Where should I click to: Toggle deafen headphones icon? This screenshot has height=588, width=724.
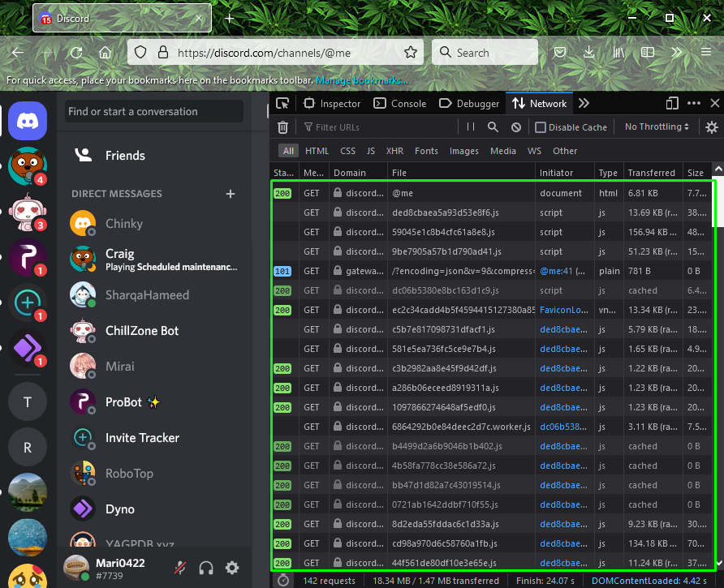pyautogui.click(x=206, y=568)
